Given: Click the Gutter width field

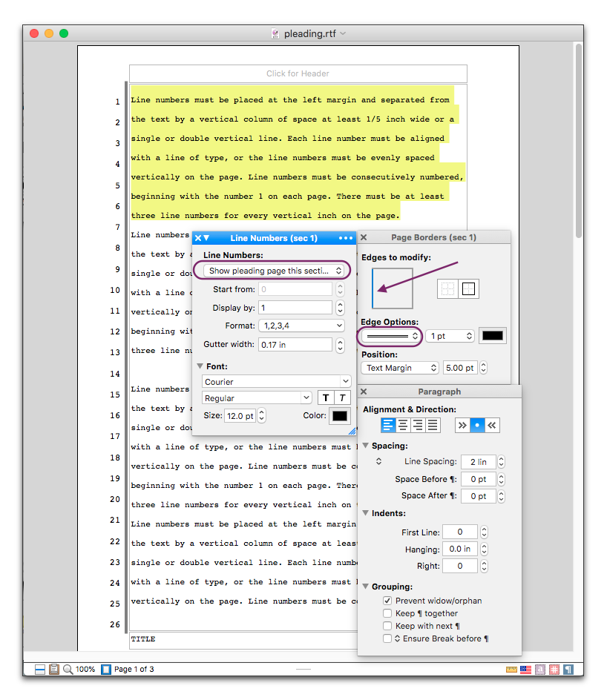Looking at the screenshot, I should (295, 345).
